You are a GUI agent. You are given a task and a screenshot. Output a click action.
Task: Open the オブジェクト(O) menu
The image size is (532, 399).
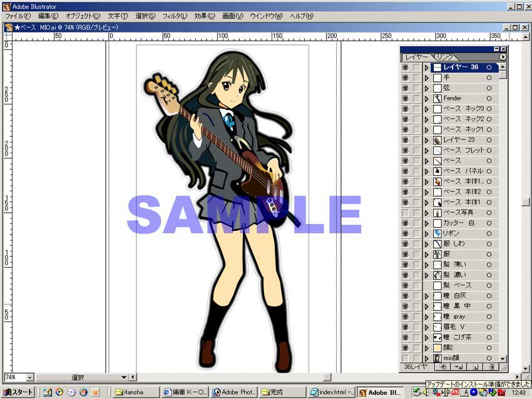(x=83, y=16)
